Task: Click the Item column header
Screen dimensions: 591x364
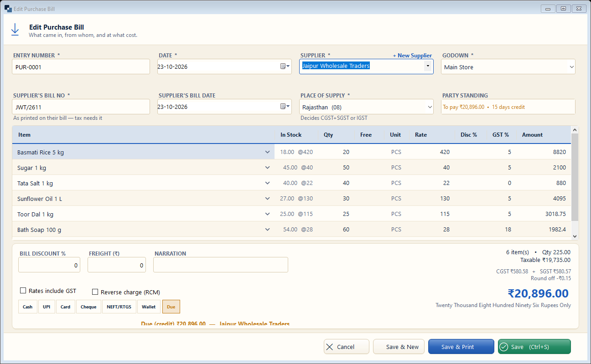Action: 25,135
